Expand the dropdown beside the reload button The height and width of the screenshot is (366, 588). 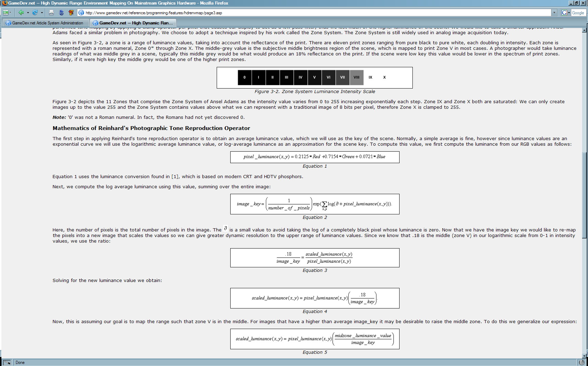point(42,13)
